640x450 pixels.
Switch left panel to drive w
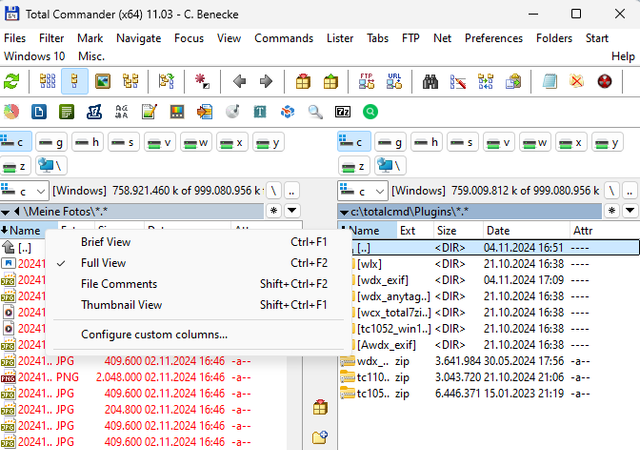click(196, 143)
